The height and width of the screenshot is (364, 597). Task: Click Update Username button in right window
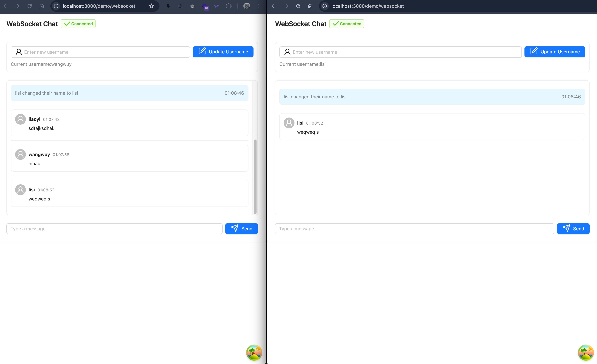click(555, 52)
